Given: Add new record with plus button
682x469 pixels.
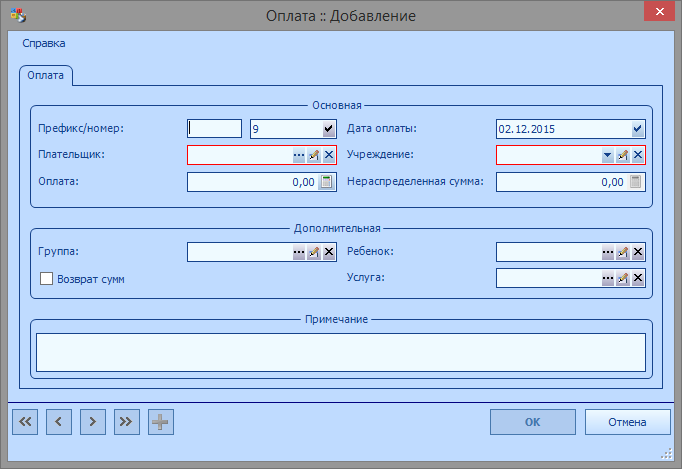Looking at the screenshot, I should click(160, 422).
